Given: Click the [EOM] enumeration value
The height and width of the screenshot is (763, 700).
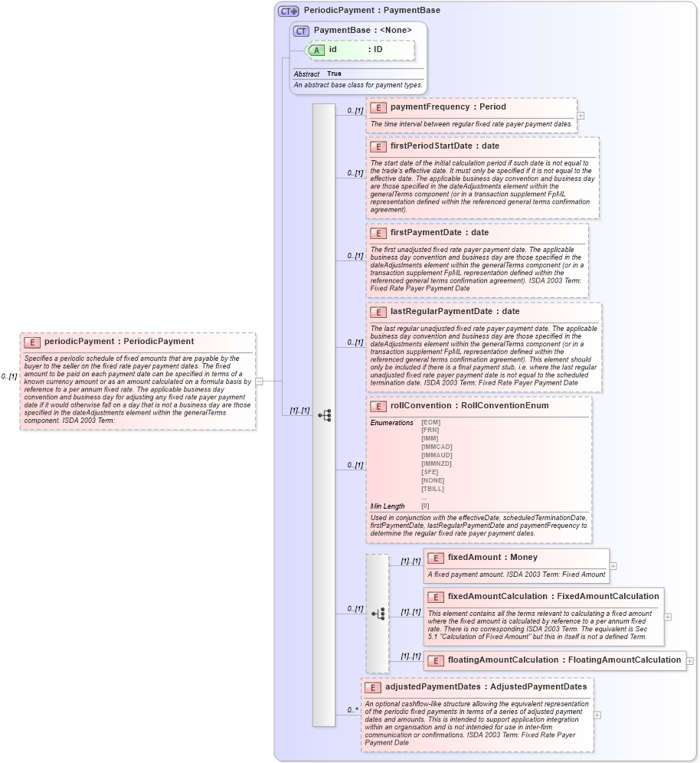Looking at the screenshot, I should 430,422.
